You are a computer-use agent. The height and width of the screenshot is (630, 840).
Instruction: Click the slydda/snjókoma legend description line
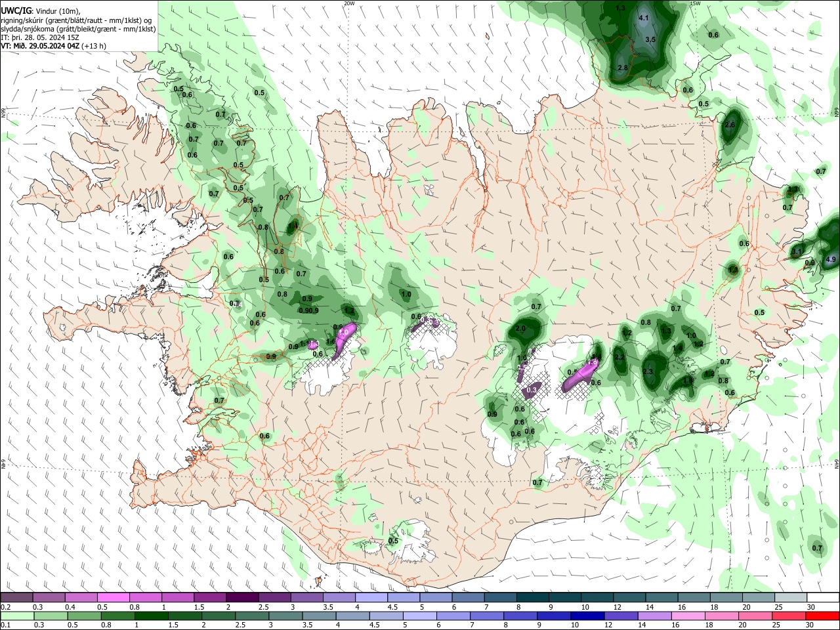point(78,29)
